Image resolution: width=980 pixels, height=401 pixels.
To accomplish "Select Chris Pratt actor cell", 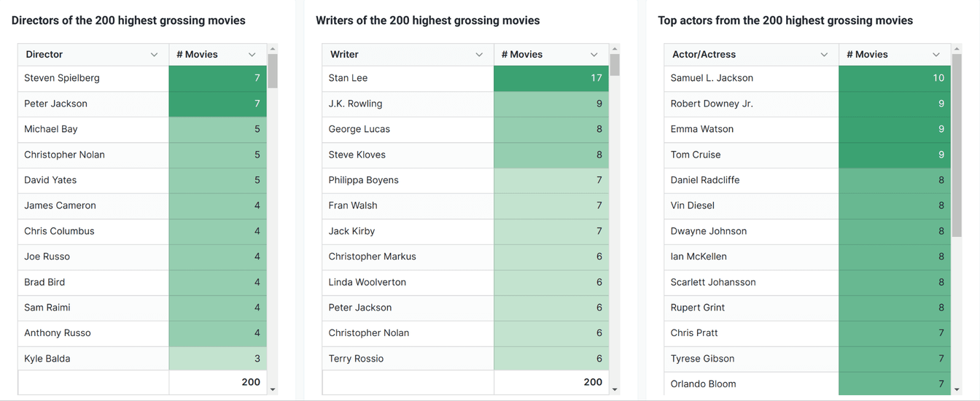I will (x=752, y=333).
